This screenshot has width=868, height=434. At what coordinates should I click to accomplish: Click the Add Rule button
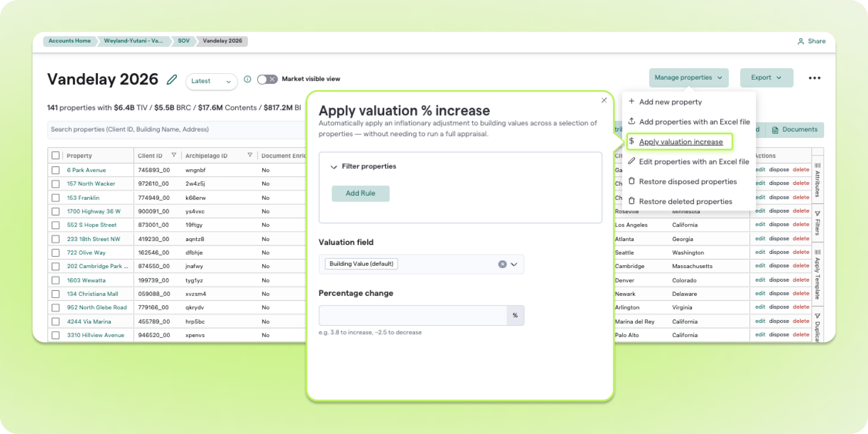(x=360, y=193)
